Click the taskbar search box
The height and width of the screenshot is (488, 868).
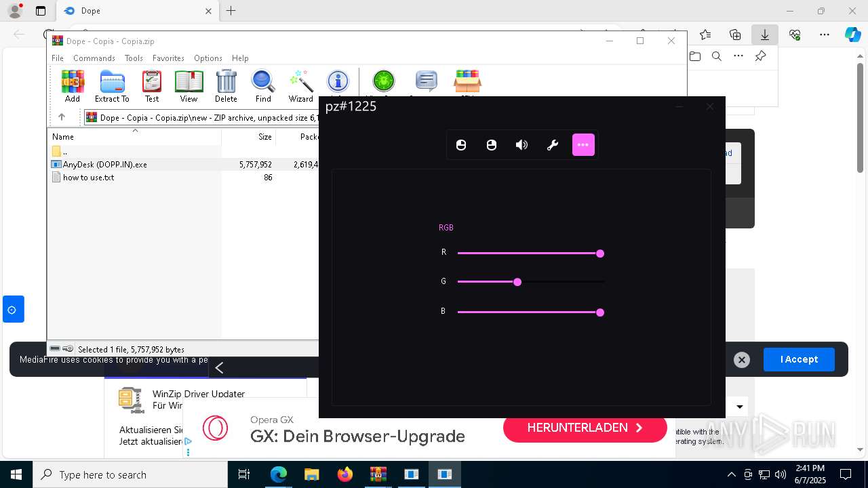click(x=130, y=474)
